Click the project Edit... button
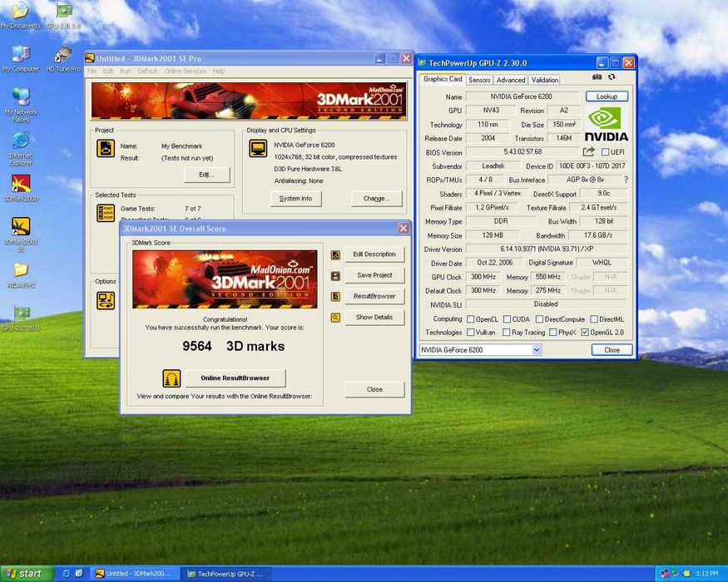Viewport: 728px width, 582px height. [207, 175]
